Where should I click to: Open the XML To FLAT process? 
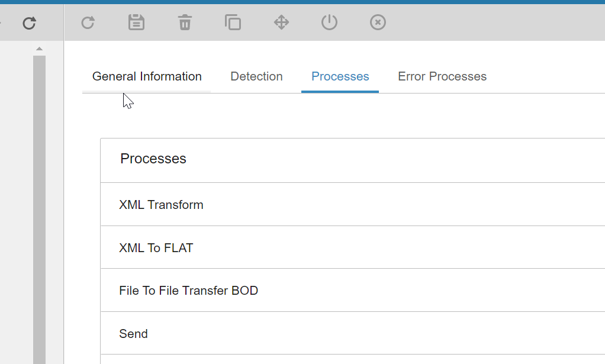(156, 248)
